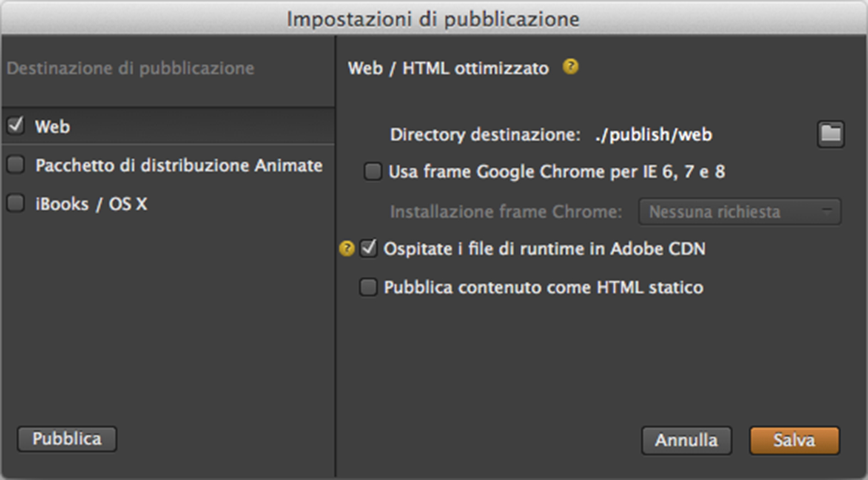Click the Impostazioni di pubblicazione title bar
The image size is (868, 480).
click(433, 19)
